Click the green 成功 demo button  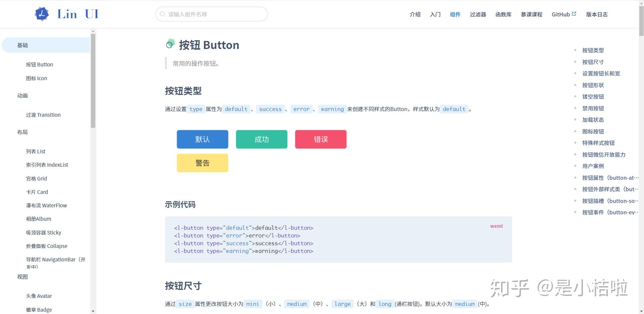pyautogui.click(x=261, y=139)
